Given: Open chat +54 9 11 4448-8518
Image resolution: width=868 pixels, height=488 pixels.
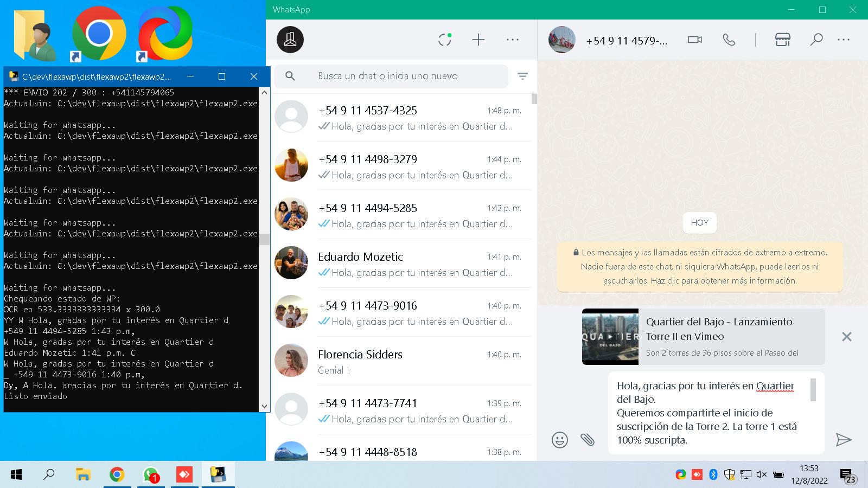Looking at the screenshot, I should 401,448.
